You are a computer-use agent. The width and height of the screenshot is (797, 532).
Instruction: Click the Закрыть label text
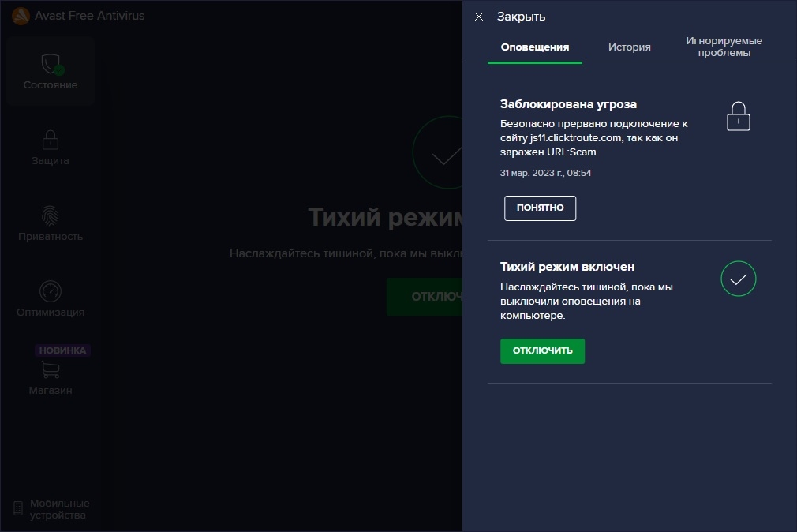pos(521,17)
